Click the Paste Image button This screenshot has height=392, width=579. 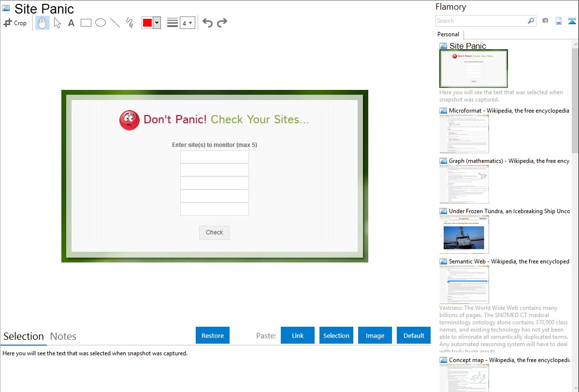click(x=375, y=335)
